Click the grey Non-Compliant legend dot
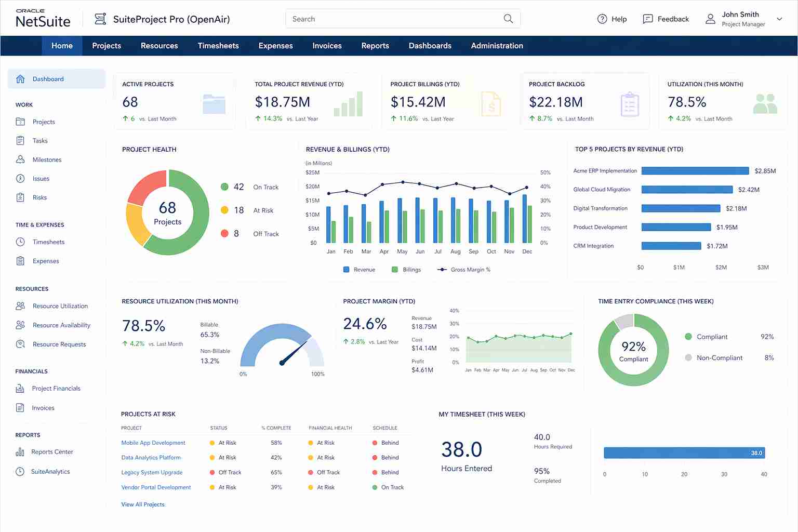The image size is (798, 532). 688,357
